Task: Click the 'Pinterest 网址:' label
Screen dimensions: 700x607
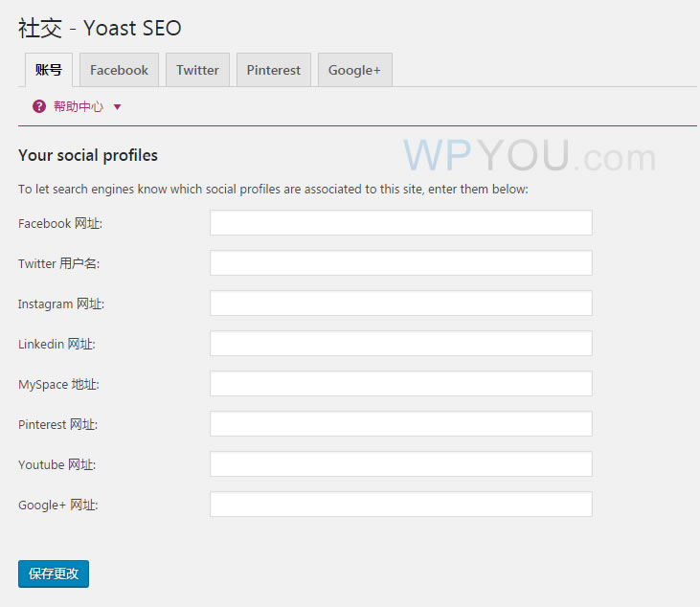Action: click(58, 424)
